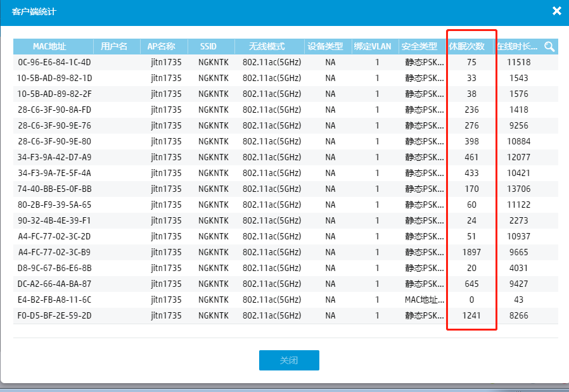Click the search magnifier icon in table header
Screen dimensions: 569x392
(549, 46)
